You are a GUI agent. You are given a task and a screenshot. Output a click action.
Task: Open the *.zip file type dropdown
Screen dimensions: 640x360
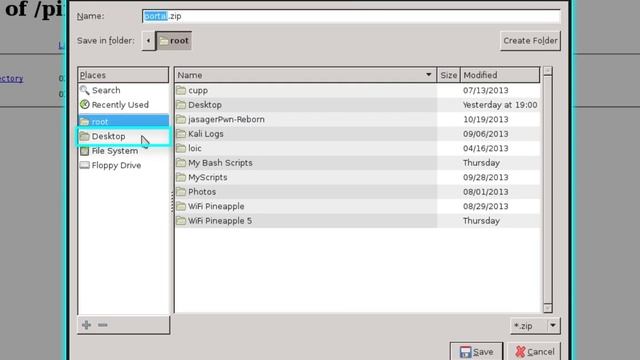click(x=535, y=326)
